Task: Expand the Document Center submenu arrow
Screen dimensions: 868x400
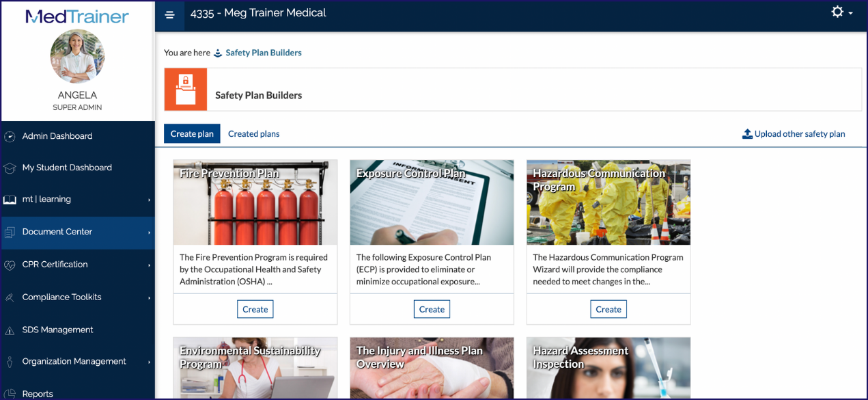Action: (x=149, y=232)
